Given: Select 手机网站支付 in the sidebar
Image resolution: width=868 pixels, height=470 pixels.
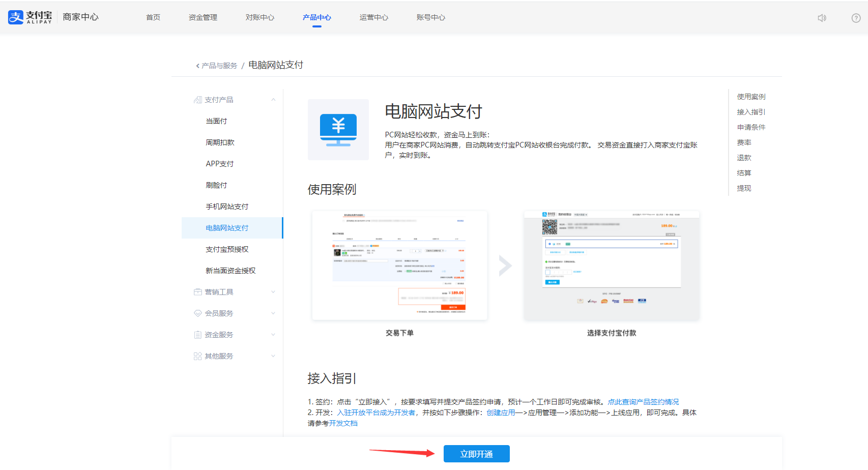Looking at the screenshot, I should click(232, 207).
